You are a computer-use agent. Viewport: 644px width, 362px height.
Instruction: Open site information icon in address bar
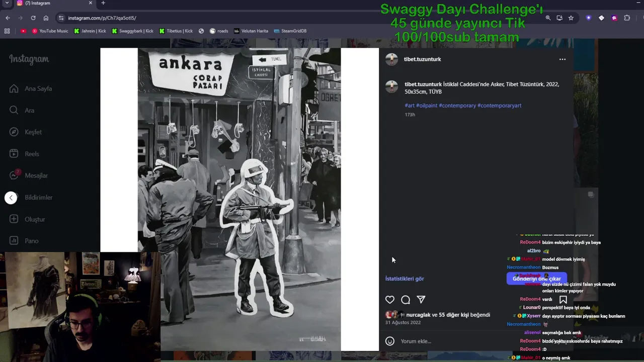point(61,18)
